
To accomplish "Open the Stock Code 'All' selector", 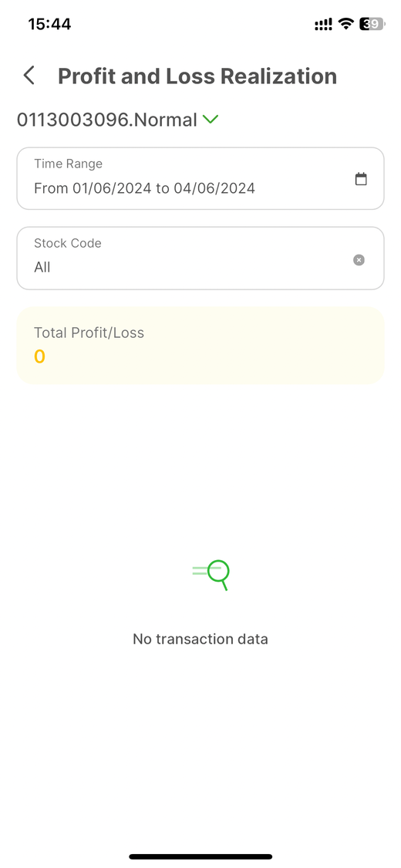I will click(200, 258).
